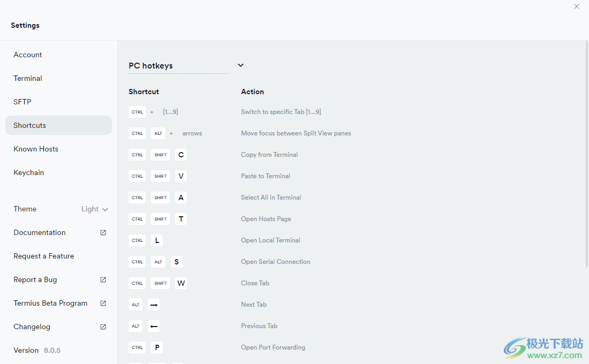Open Request a Feature
Image resolution: width=589 pixels, height=364 pixels.
(43, 256)
